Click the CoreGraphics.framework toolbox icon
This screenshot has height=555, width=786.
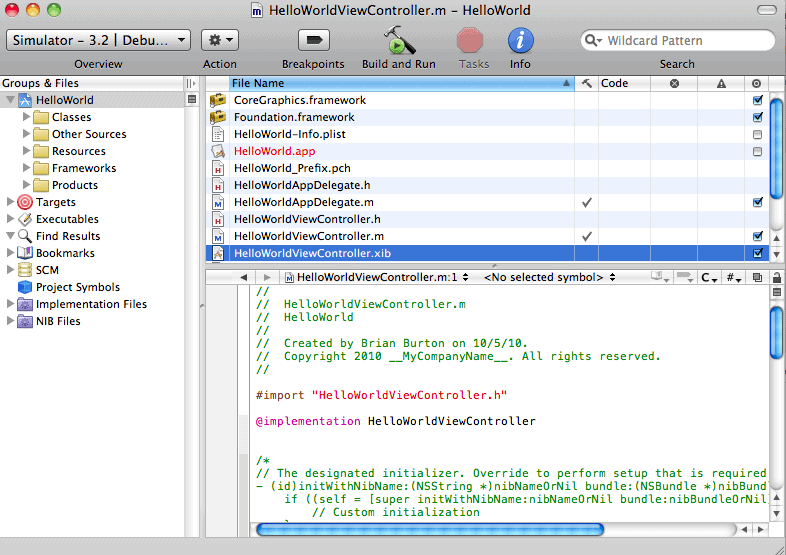(218, 100)
